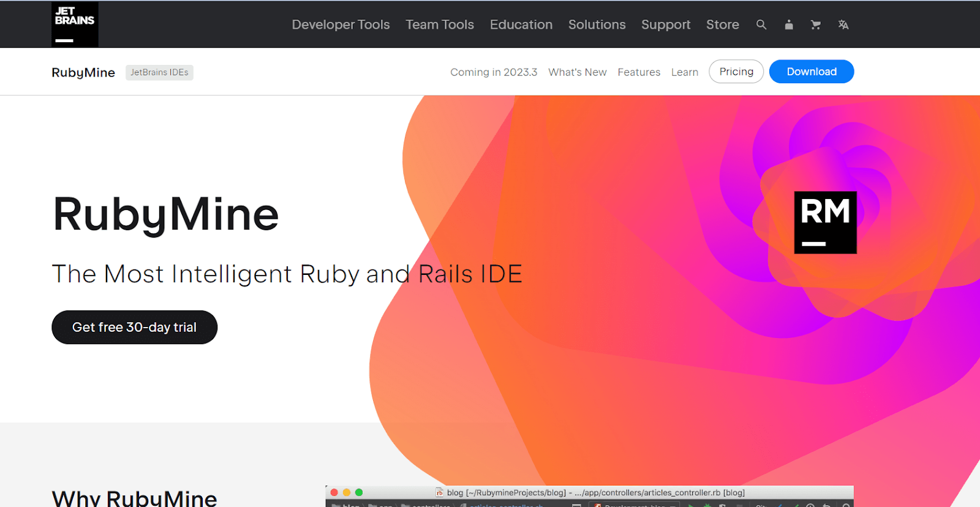Open the Support menu
Image resolution: width=980 pixels, height=507 pixels.
(666, 24)
